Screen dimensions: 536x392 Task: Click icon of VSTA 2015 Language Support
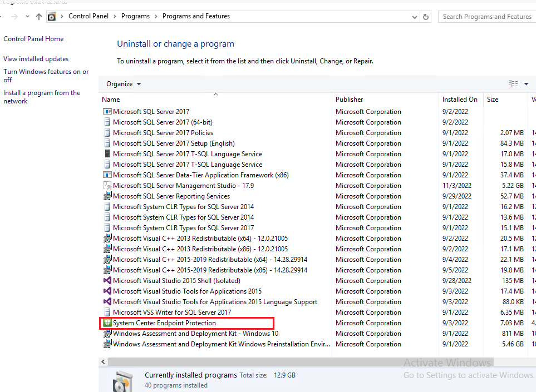point(107,301)
